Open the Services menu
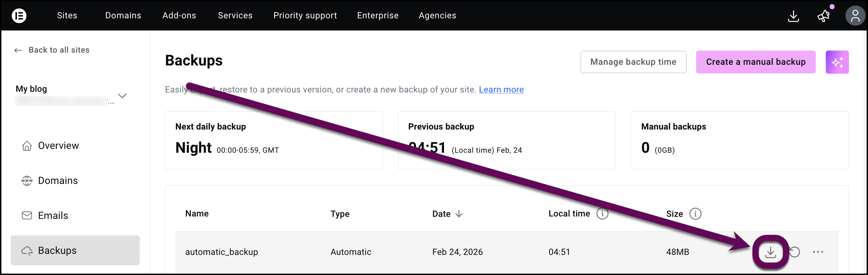 [235, 16]
